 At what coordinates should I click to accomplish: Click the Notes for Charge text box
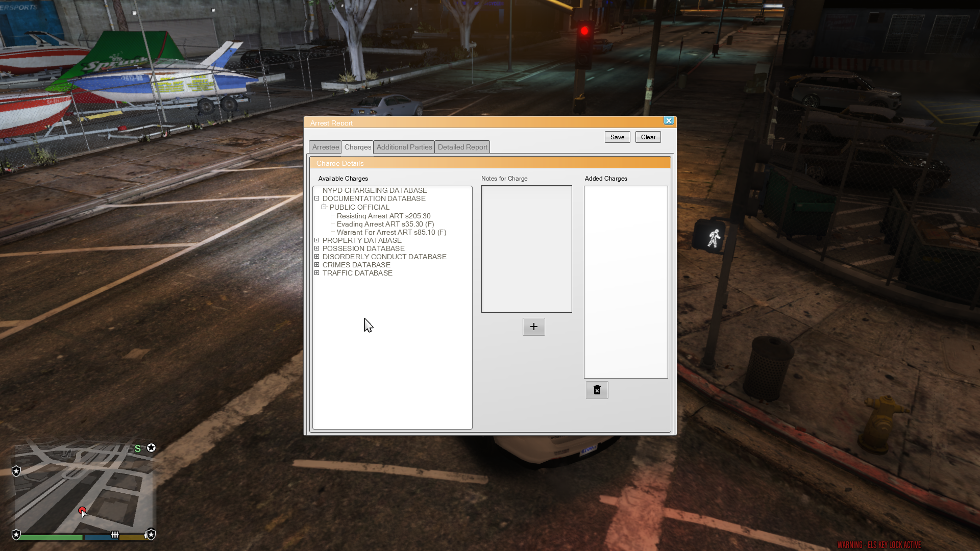(526, 249)
